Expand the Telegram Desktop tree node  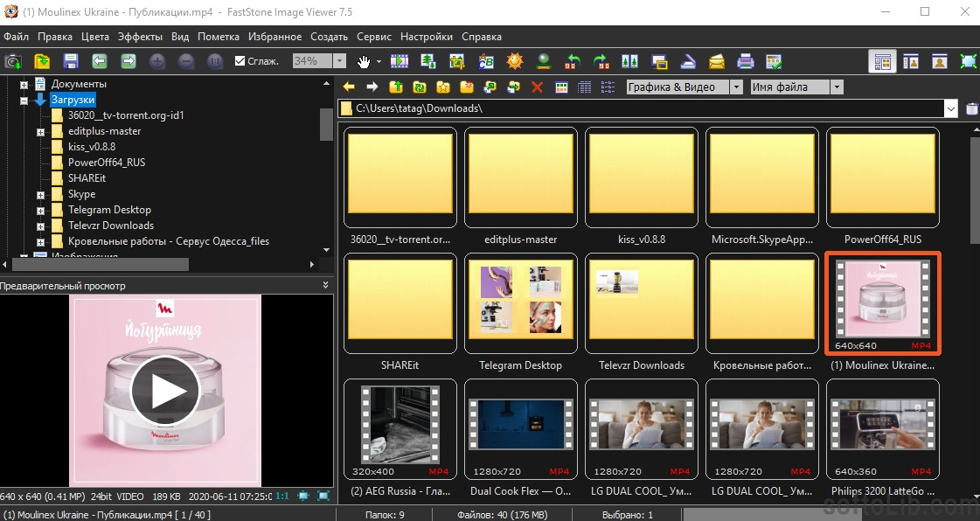point(40,211)
